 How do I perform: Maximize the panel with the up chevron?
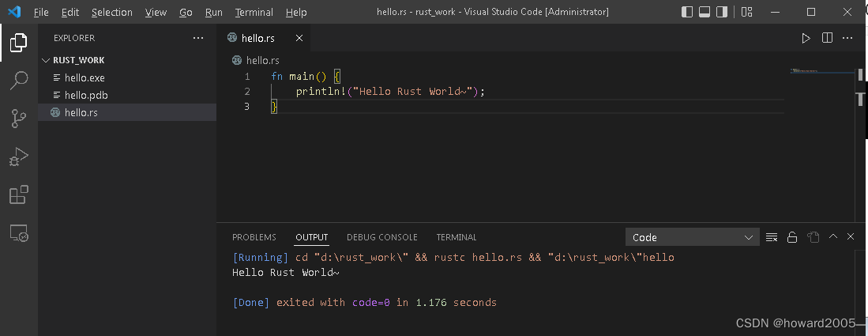833,236
